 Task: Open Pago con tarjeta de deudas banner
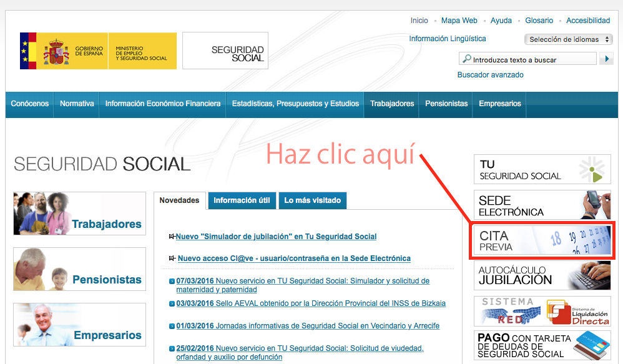[542, 346]
